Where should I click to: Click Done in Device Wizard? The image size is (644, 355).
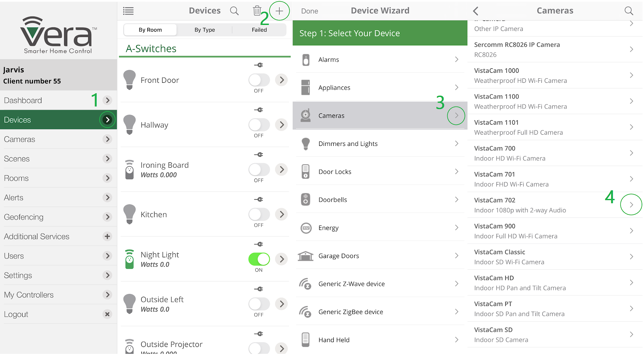[x=310, y=11]
